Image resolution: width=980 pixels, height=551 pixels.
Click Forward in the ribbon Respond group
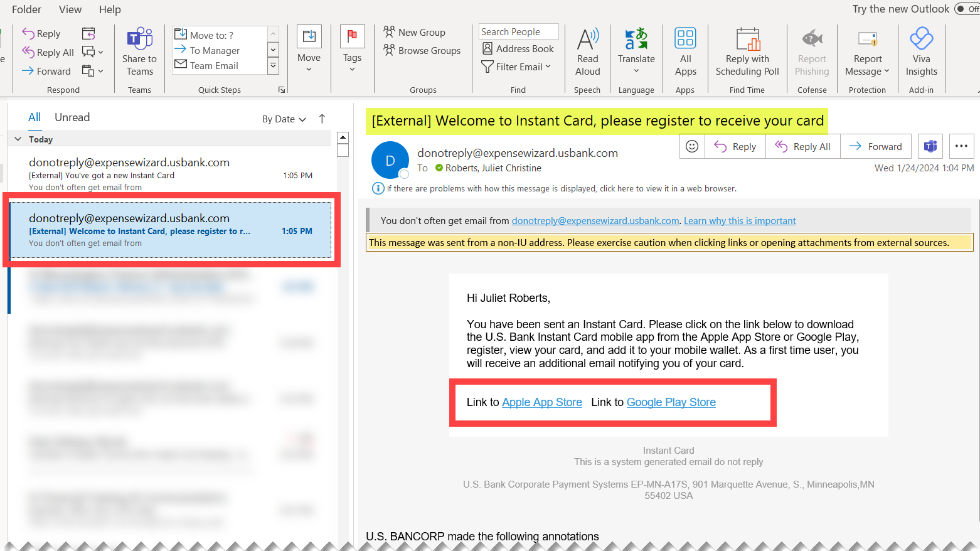click(46, 71)
